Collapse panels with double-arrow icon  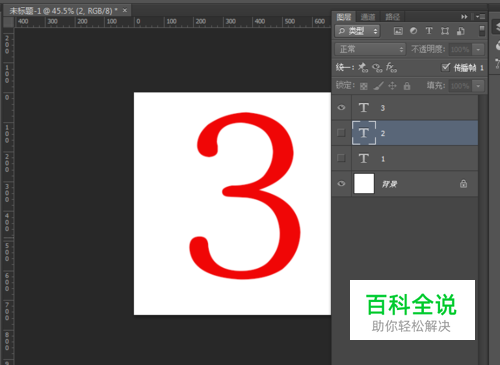pos(464,17)
